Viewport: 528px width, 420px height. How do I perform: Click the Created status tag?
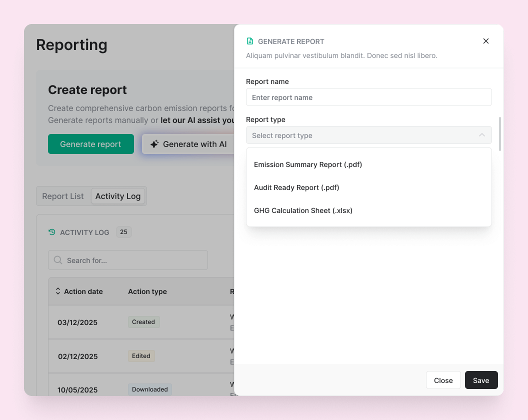tap(143, 322)
